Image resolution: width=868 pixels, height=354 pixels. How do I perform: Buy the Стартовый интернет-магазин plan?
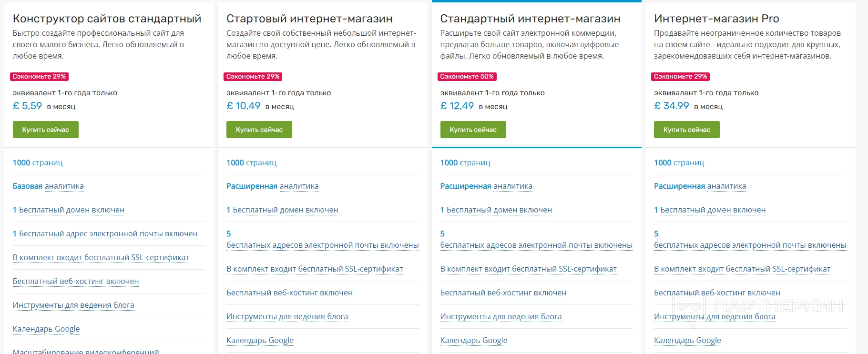coord(259,130)
